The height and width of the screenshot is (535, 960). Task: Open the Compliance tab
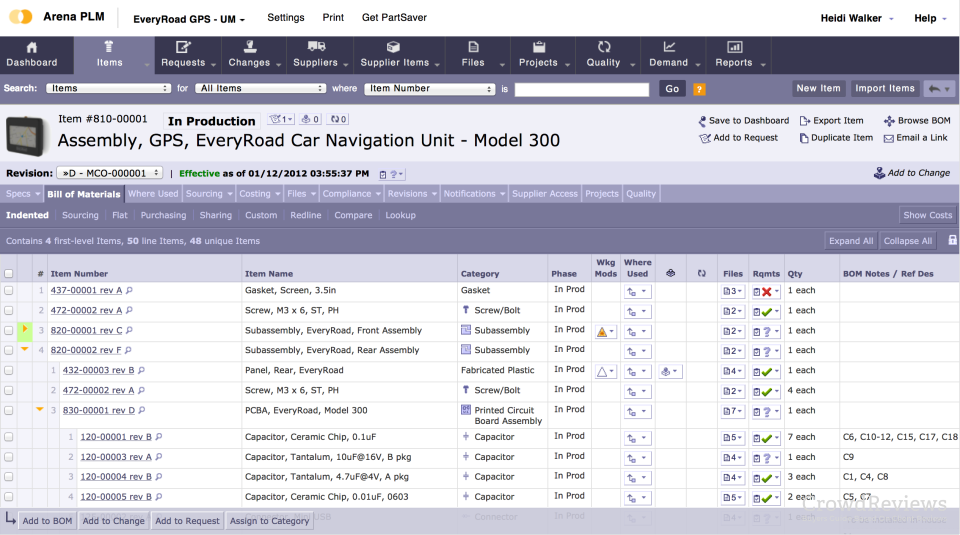(351, 193)
